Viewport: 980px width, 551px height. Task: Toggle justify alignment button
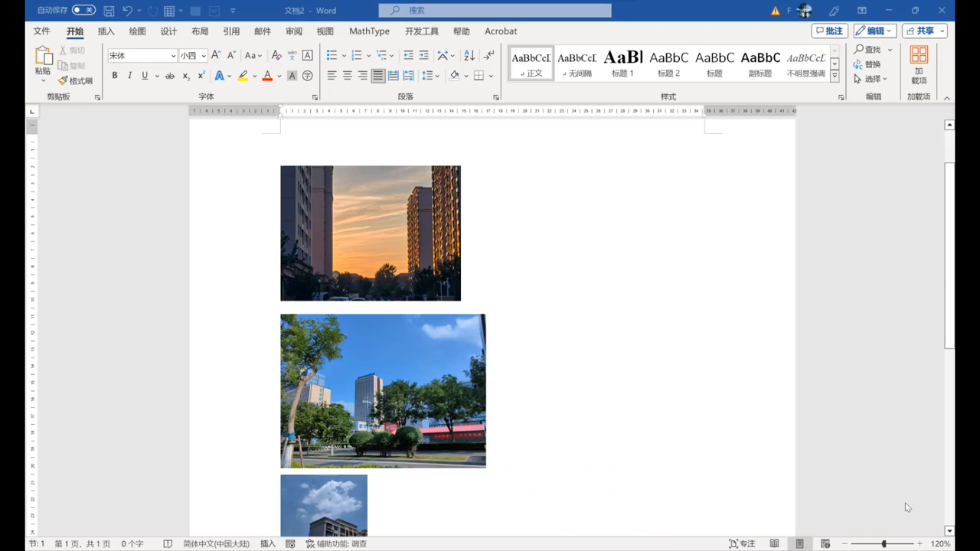[x=377, y=76]
